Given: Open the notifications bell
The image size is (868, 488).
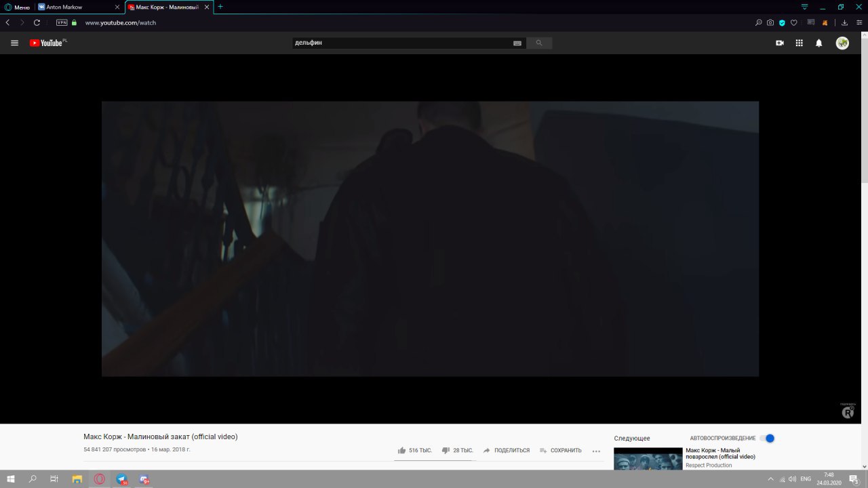Looking at the screenshot, I should tap(818, 43).
